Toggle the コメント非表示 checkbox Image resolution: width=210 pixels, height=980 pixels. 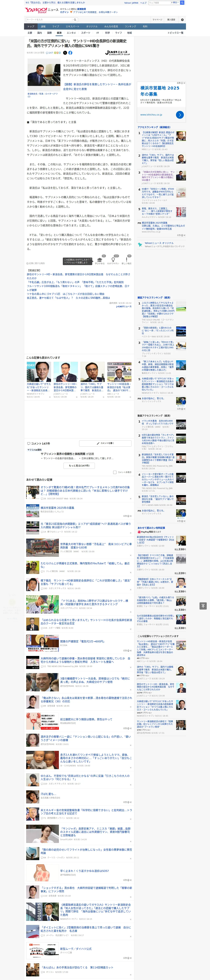[115, 472]
